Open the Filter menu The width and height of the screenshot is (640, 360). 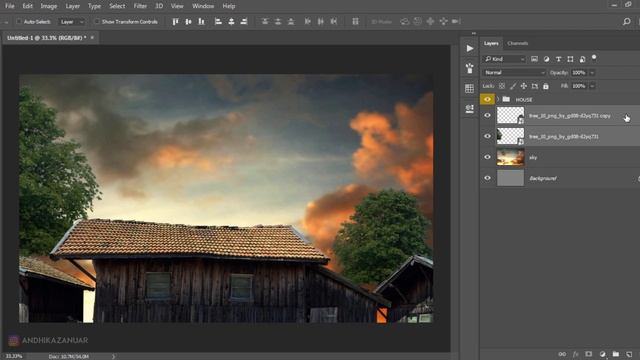tap(140, 6)
